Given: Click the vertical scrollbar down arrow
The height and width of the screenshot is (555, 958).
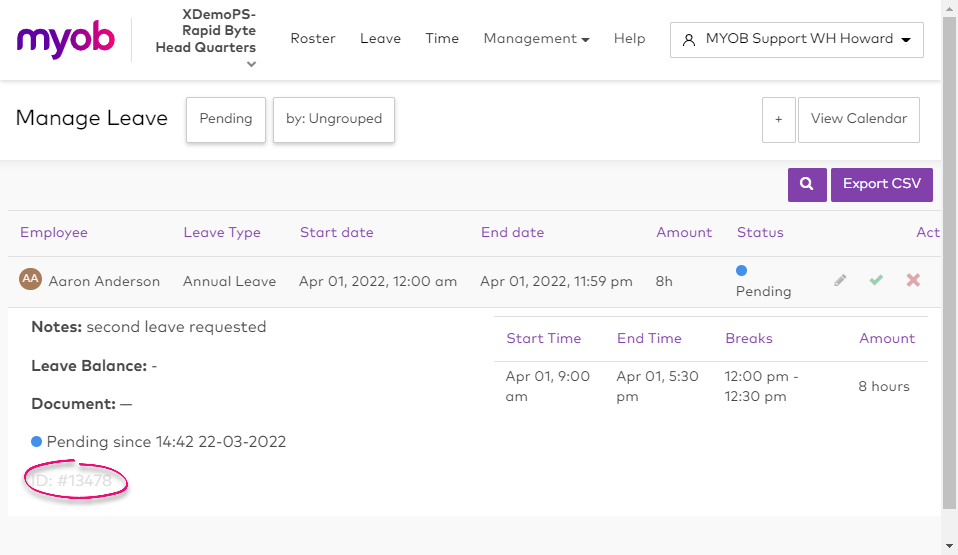Looking at the screenshot, I should pos(950,546).
